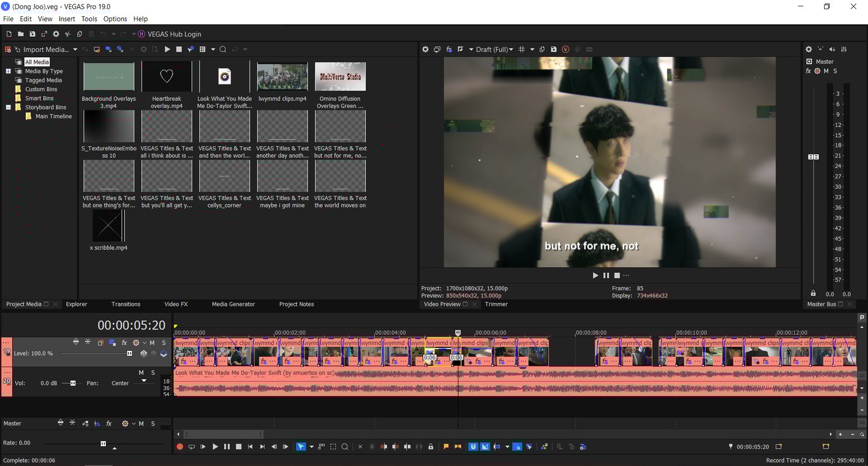Click the video preview Split Screen View icon
This screenshot has width=868, height=466.
coord(460,50)
